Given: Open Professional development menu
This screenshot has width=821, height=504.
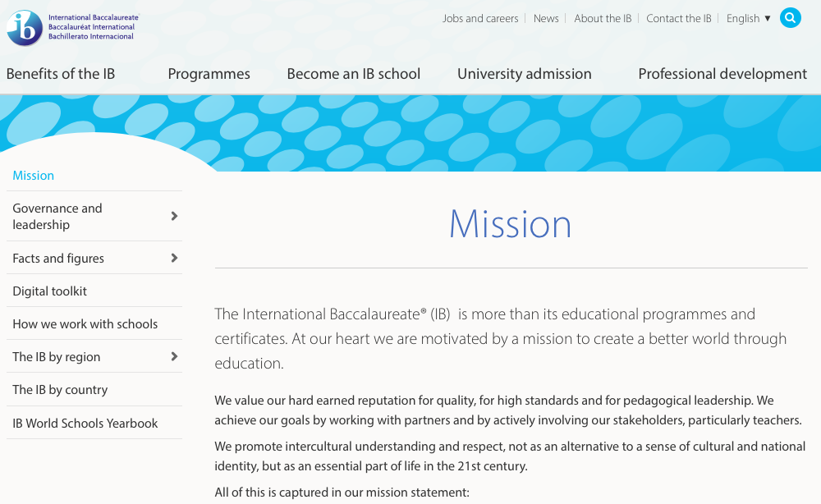Looking at the screenshot, I should (722, 74).
